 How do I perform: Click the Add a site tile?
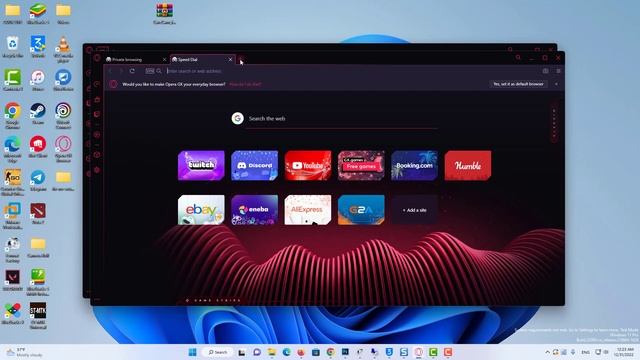click(414, 210)
